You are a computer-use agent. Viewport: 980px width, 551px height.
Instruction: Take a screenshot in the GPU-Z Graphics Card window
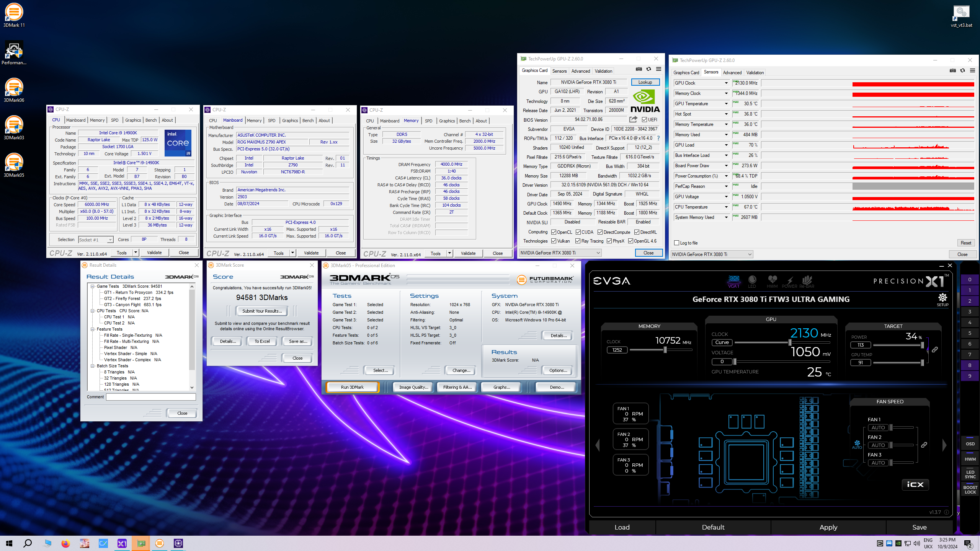click(x=639, y=69)
